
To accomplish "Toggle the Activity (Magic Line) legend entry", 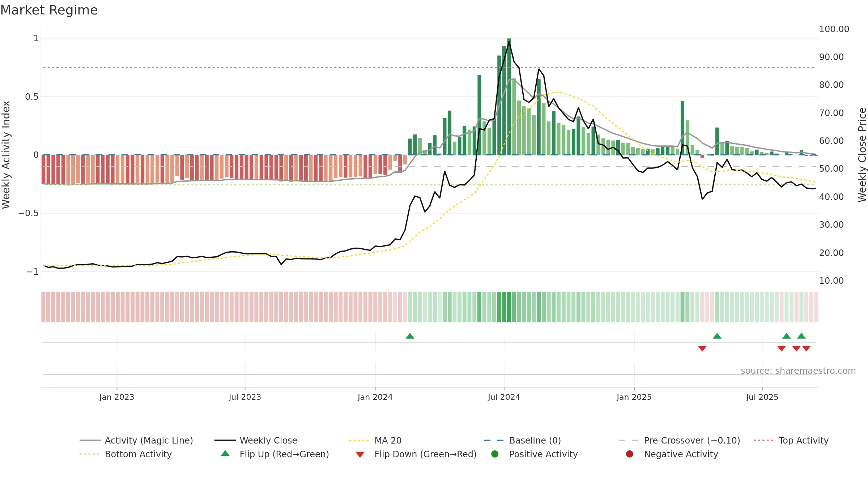I will click(x=136, y=440).
